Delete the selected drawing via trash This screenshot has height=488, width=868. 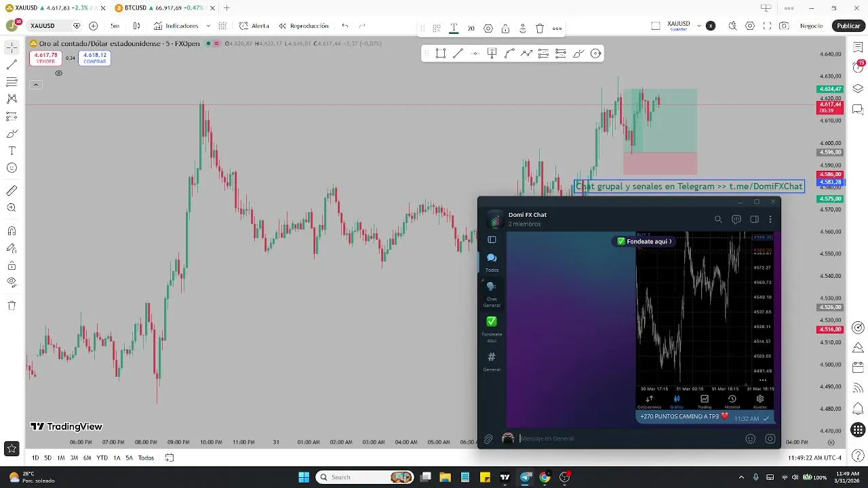[540, 28]
